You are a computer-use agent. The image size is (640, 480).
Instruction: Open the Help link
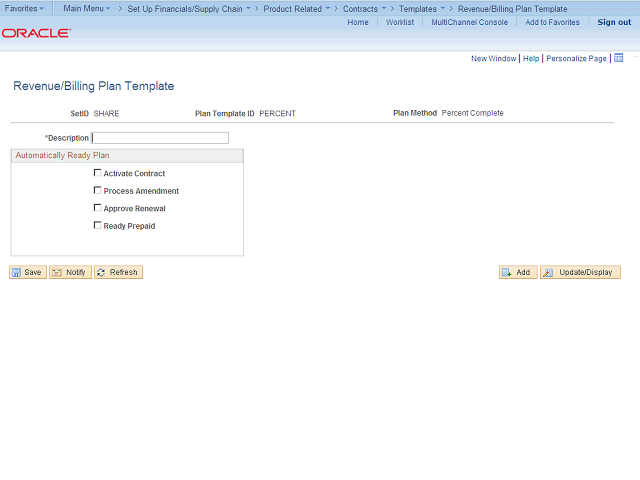[x=531, y=58]
